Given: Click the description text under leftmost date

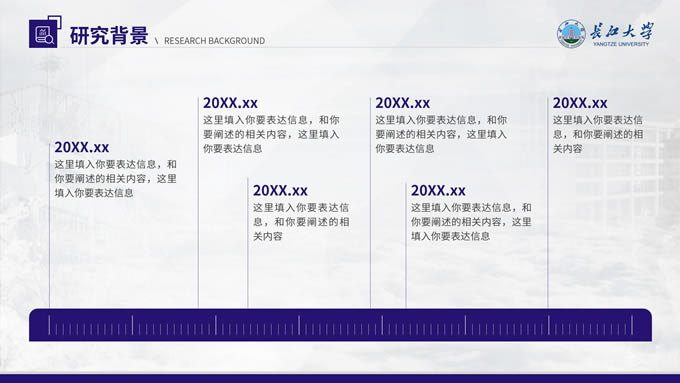Looking at the screenshot, I should (115, 179).
